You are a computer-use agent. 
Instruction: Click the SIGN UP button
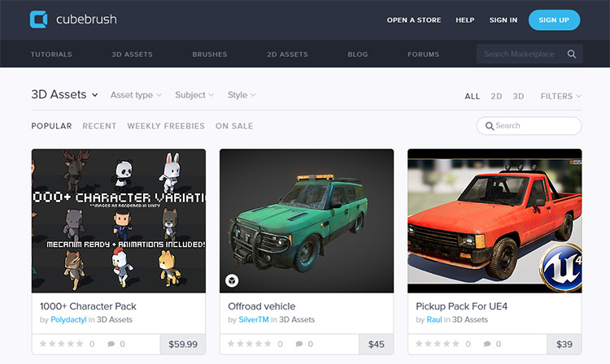pyautogui.click(x=554, y=19)
